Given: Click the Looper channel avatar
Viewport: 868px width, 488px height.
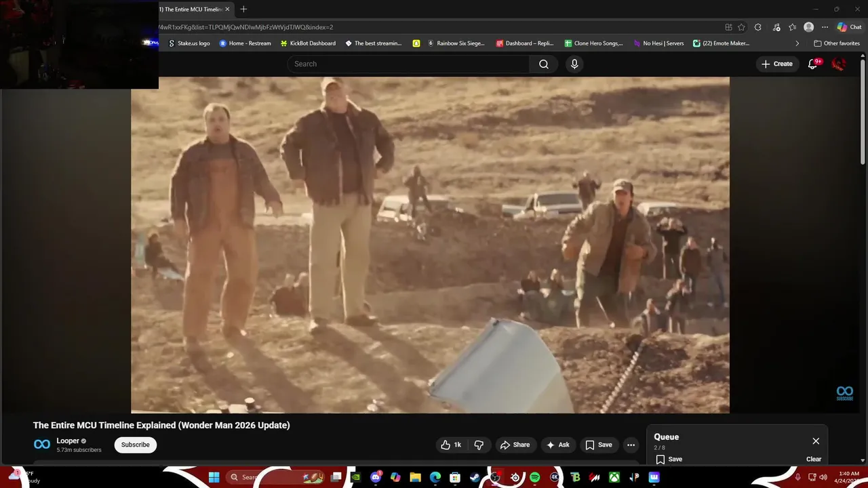Looking at the screenshot, I should pos(42,444).
